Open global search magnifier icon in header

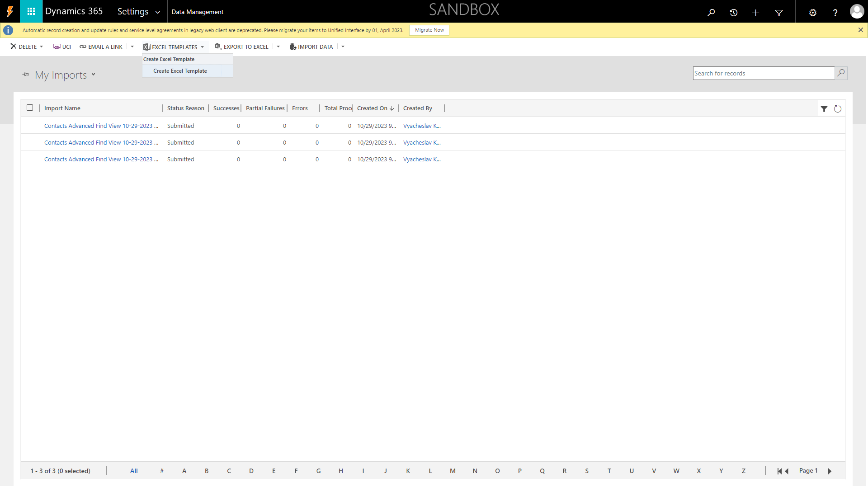click(x=711, y=12)
